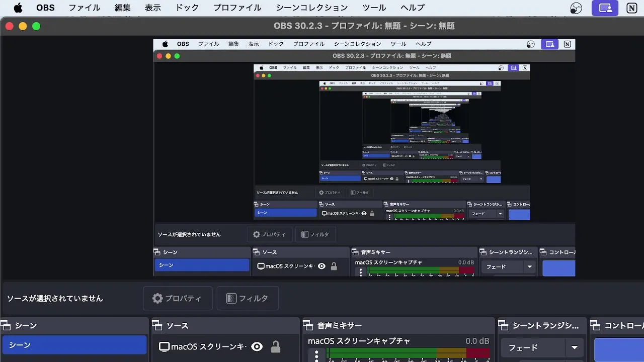Click the プロパティ button in the largest mirrored preview
Image resolution: width=644 pixels, height=362 pixels.
[x=269, y=234]
